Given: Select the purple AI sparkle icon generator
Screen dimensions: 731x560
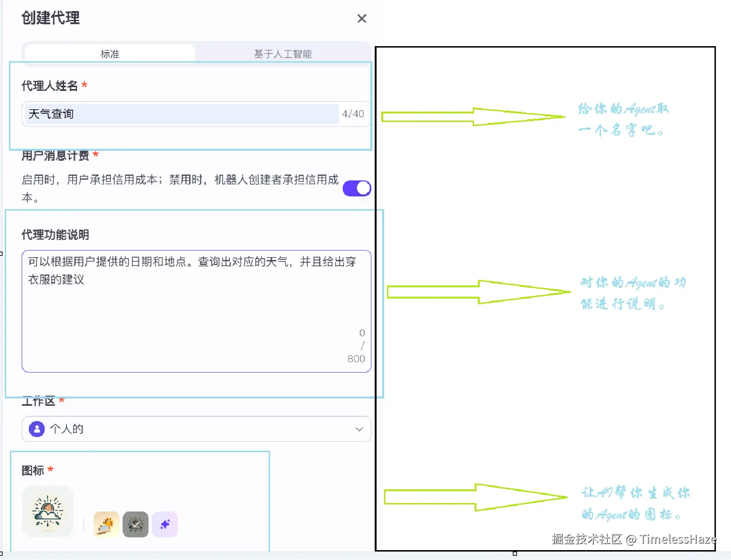Looking at the screenshot, I should pyautogui.click(x=165, y=524).
